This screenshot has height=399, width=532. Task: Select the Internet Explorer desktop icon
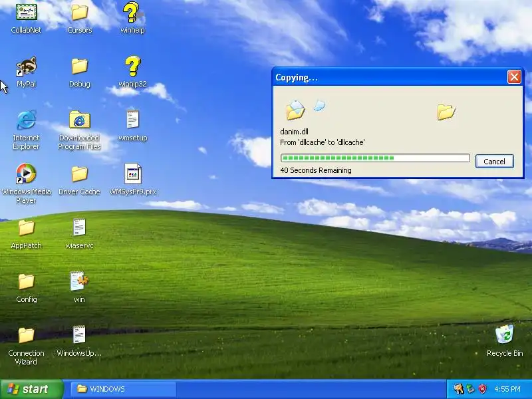(26, 120)
